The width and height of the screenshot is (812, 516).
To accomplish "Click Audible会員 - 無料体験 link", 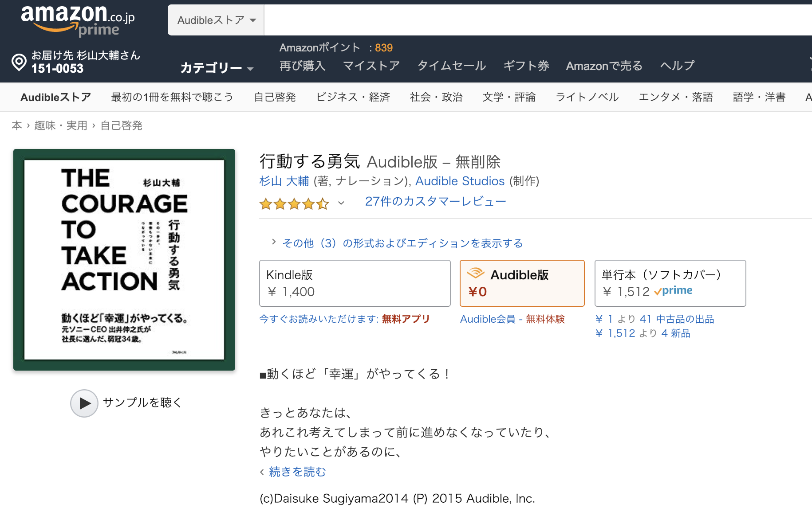I will click(x=512, y=319).
